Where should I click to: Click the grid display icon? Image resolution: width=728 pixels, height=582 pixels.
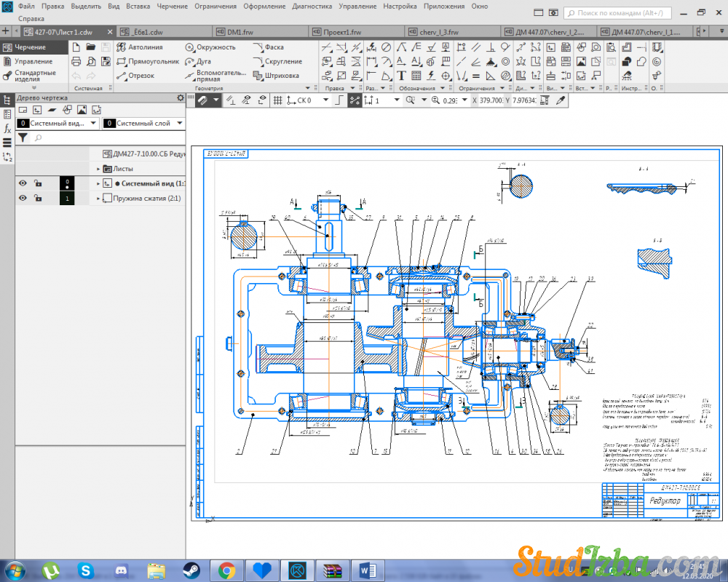click(x=277, y=100)
